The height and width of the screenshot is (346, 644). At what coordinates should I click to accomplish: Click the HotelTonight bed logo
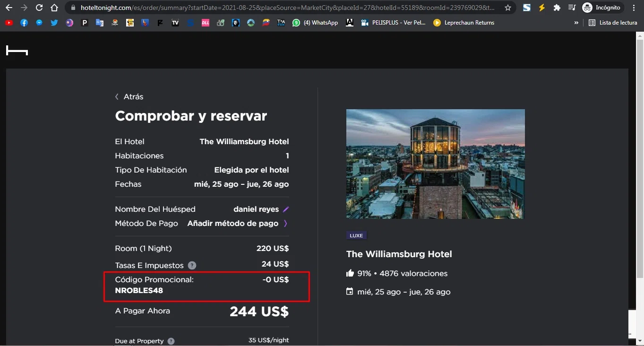17,51
